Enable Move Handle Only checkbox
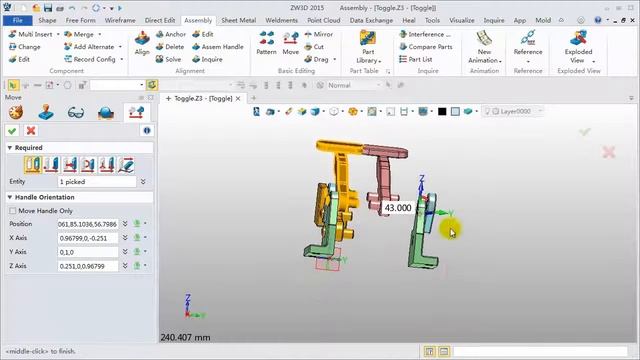The height and width of the screenshot is (360, 640). click(13, 211)
